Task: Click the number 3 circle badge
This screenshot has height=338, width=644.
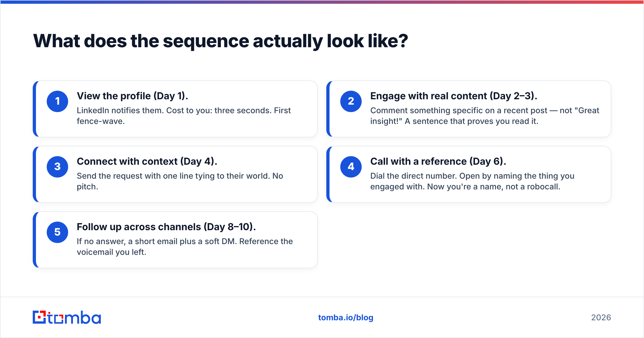Action: click(57, 167)
